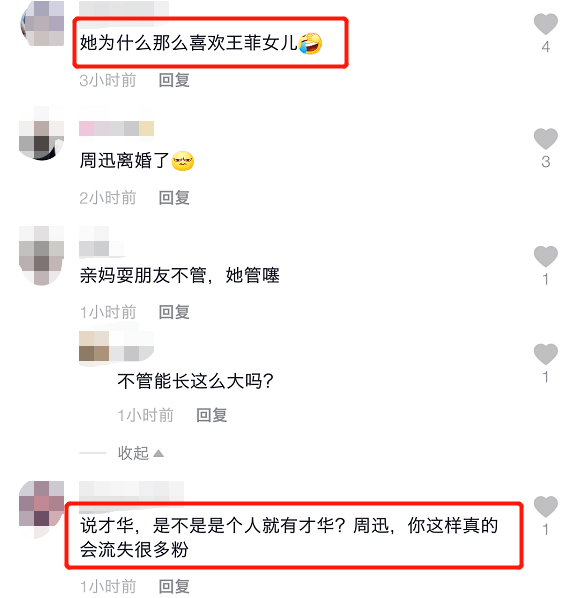Open avatar of 周迅离婚了 commenter
This screenshot has width=573, height=598.
(41, 133)
